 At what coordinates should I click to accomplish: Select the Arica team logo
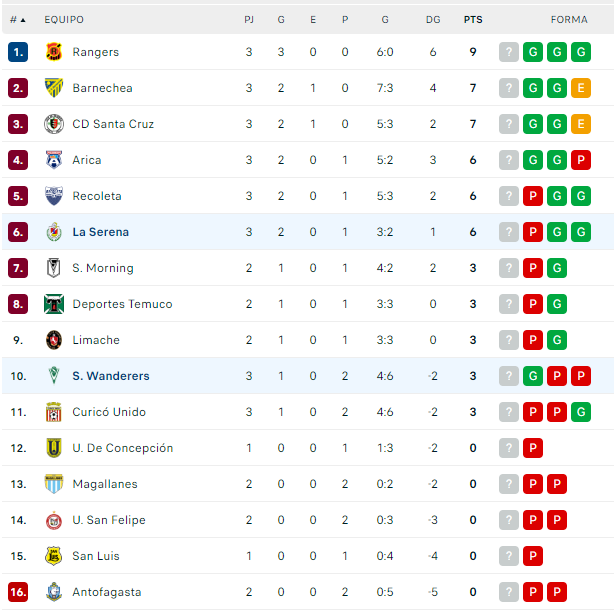(x=54, y=160)
